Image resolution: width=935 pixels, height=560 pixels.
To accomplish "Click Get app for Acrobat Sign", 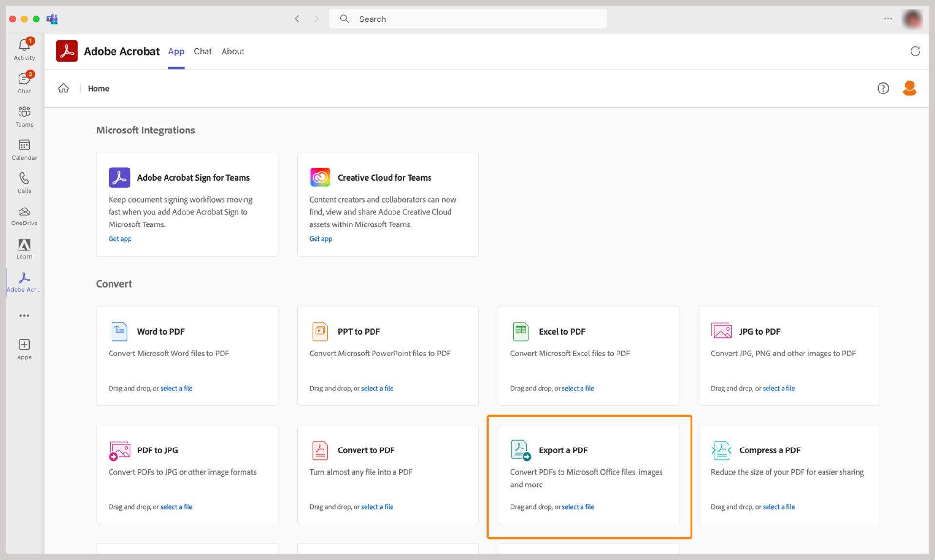I will (120, 239).
